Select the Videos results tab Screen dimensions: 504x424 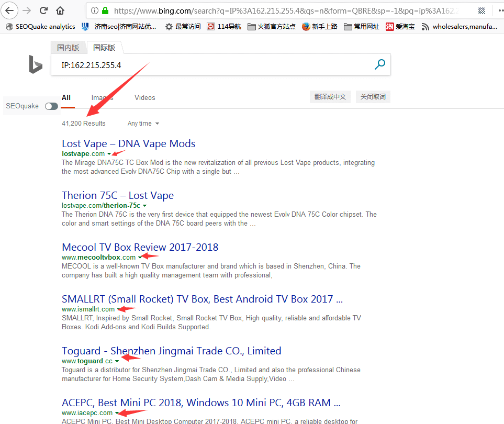tap(144, 97)
